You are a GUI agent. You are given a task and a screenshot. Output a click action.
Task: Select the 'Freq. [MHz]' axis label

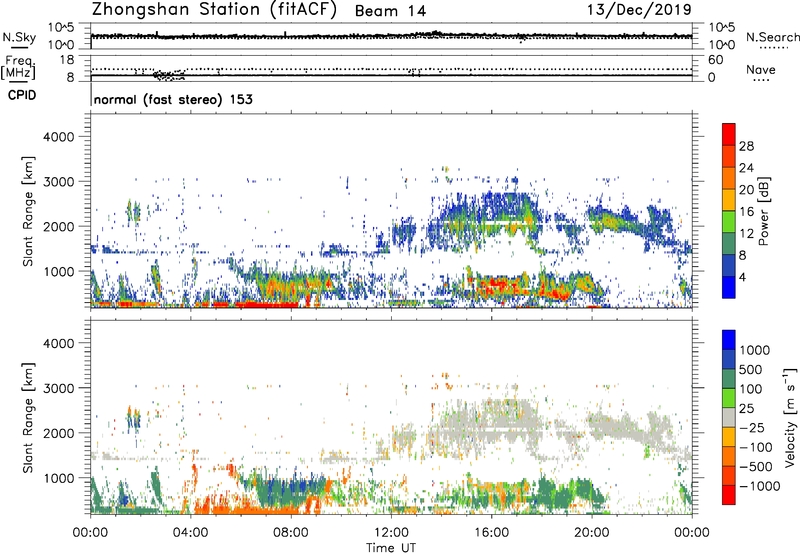18,68
